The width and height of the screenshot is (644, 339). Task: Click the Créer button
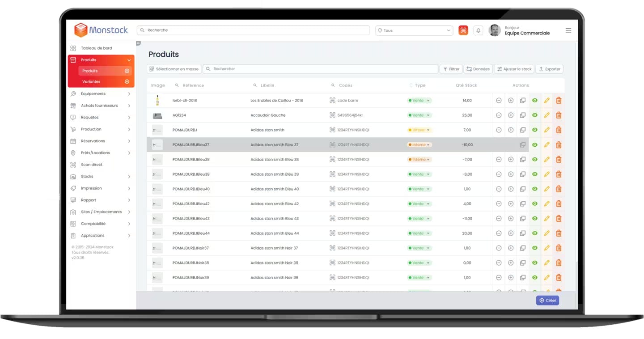(x=547, y=301)
